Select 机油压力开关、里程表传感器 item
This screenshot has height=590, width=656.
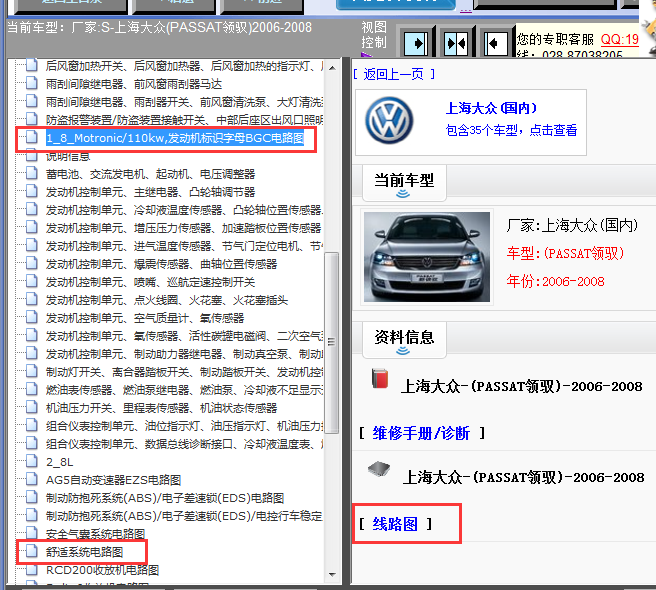[x=161, y=408]
